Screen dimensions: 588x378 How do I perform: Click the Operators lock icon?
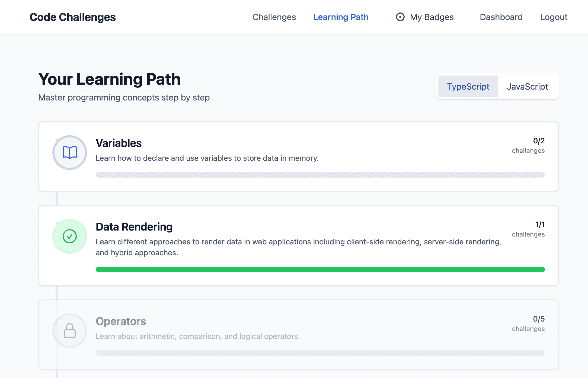tap(70, 331)
